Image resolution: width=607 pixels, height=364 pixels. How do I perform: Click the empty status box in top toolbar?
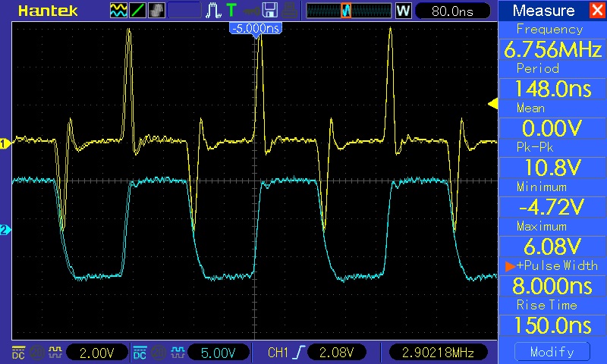[x=184, y=11]
